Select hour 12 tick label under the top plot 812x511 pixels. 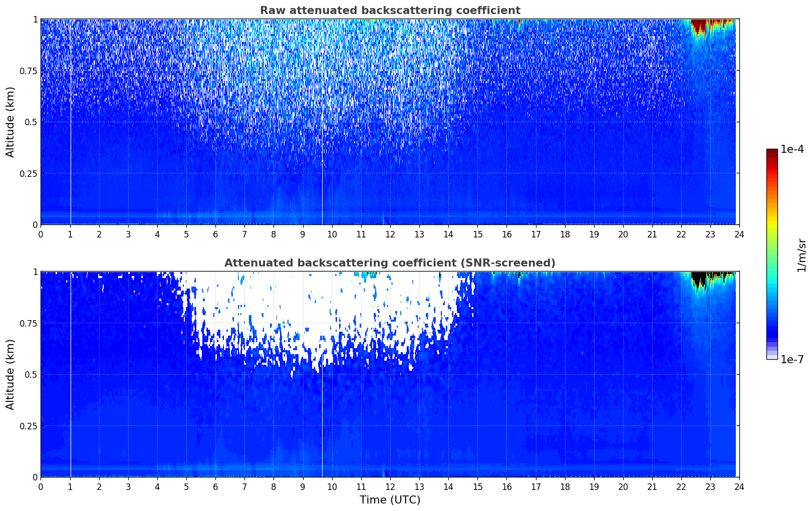click(390, 234)
